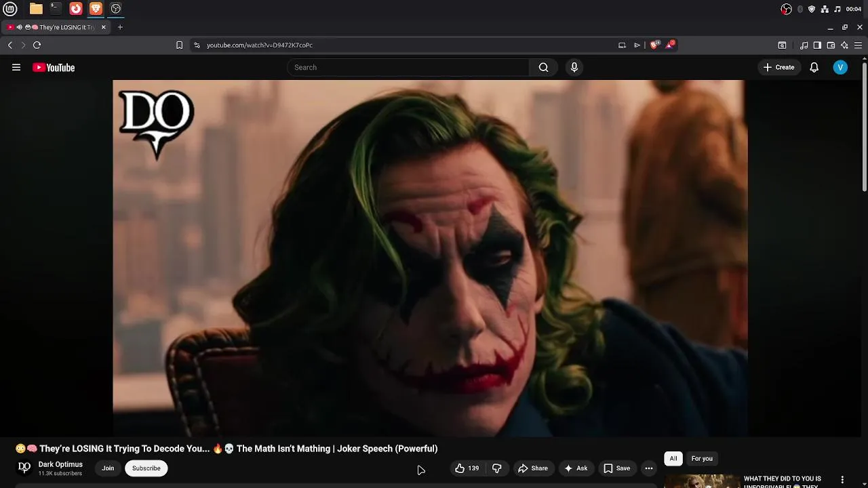Image resolution: width=868 pixels, height=488 pixels.
Task: Open the account avatar V menu
Action: click(840, 67)
